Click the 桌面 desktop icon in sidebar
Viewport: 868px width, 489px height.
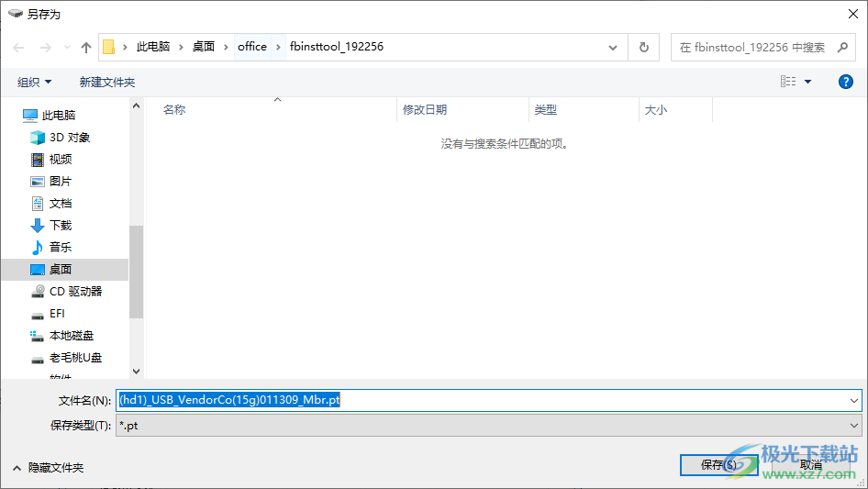click(37, 270)
